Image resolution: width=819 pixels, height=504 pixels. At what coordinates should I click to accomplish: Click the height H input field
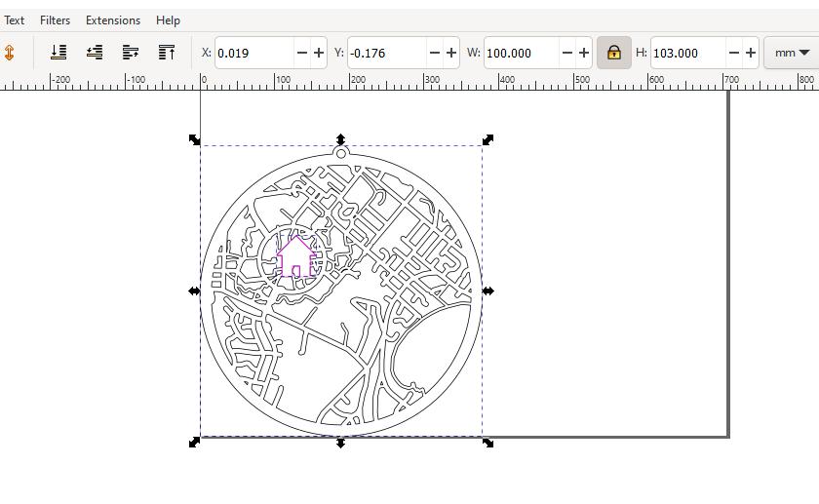pyautogui.click(x=688, y=53)
